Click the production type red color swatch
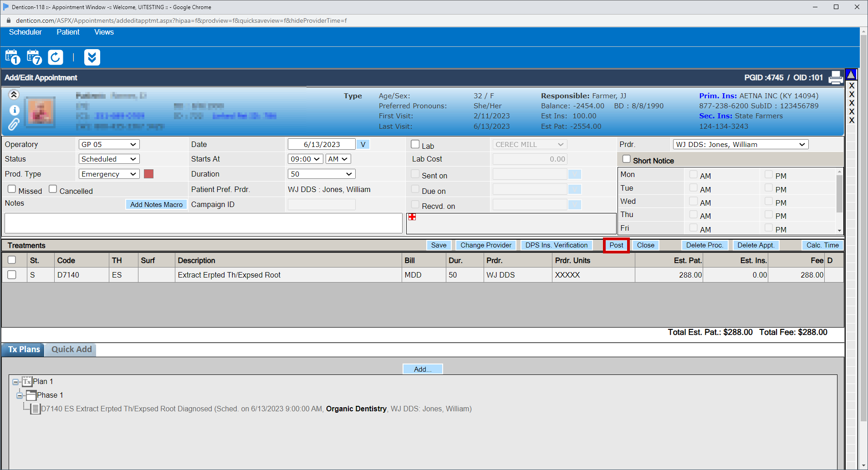This screenshot has width=868, height=470. click(x=148, y=174)
